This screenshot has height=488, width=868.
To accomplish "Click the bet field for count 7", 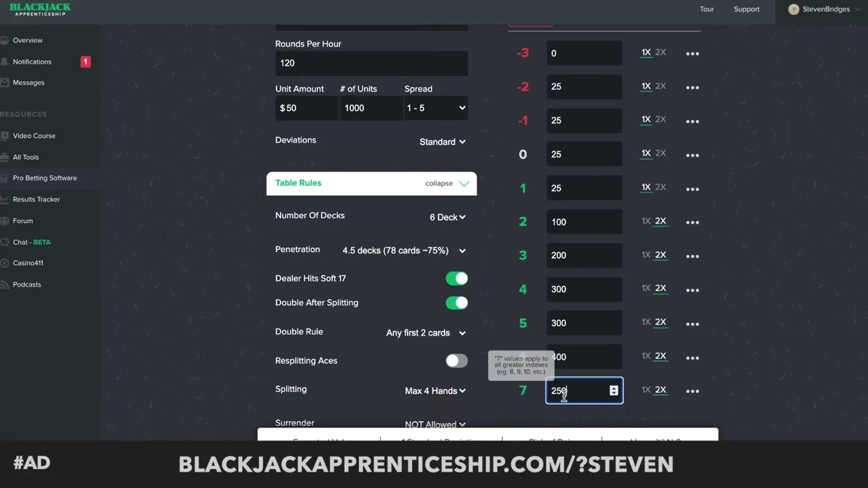I will (x=584, y=390).
